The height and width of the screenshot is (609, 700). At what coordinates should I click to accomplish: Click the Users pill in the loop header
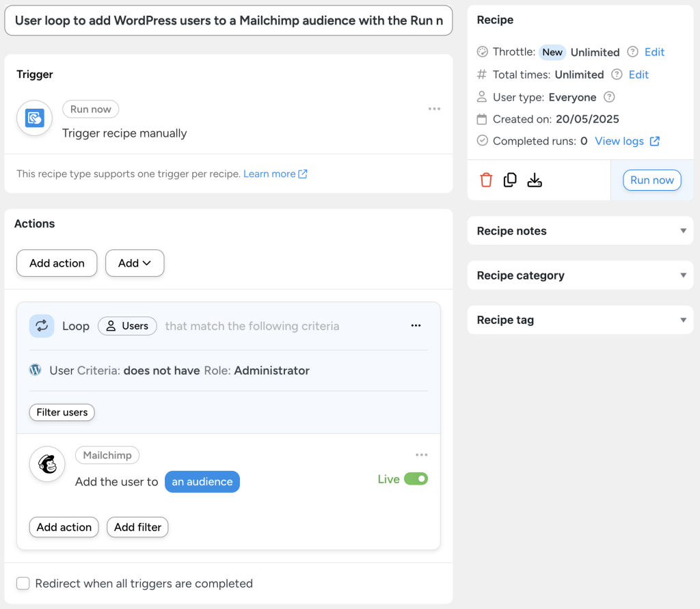127,326
